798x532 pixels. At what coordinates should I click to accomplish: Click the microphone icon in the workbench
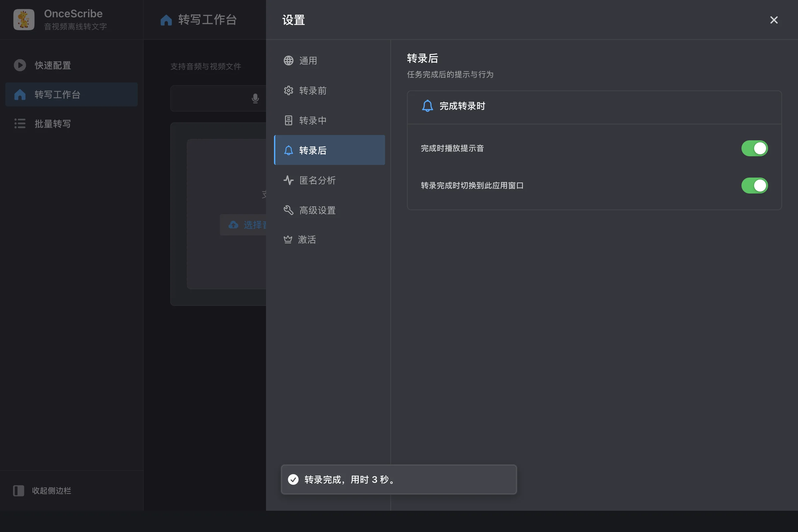pyautogui.click(x=255, y=98)
